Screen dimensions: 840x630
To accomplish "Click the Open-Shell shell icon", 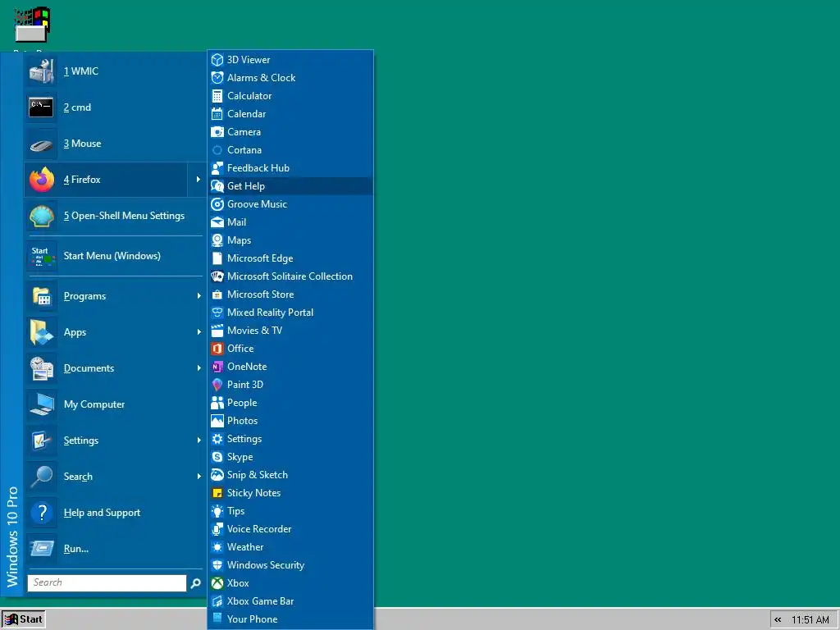I will tap(42, 216).
